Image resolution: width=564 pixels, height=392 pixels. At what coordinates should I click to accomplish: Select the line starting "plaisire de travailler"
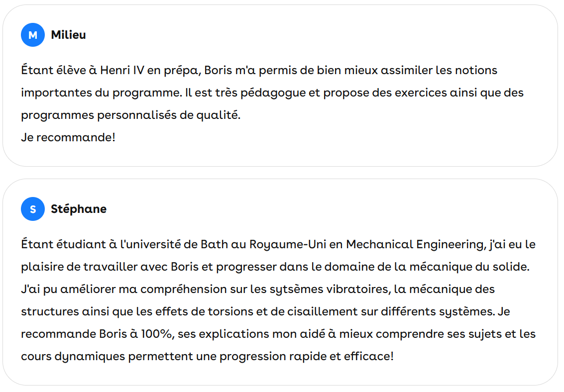(x=275, y=267)
